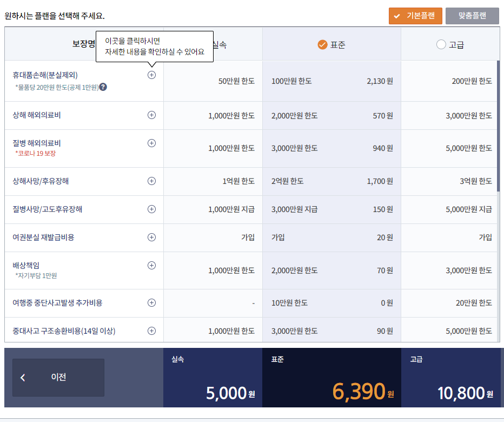Click the *물품당 20만원 한도(공제 1만원) note
The width and height of the screenshot is (504, 422).
pos(57,87)
